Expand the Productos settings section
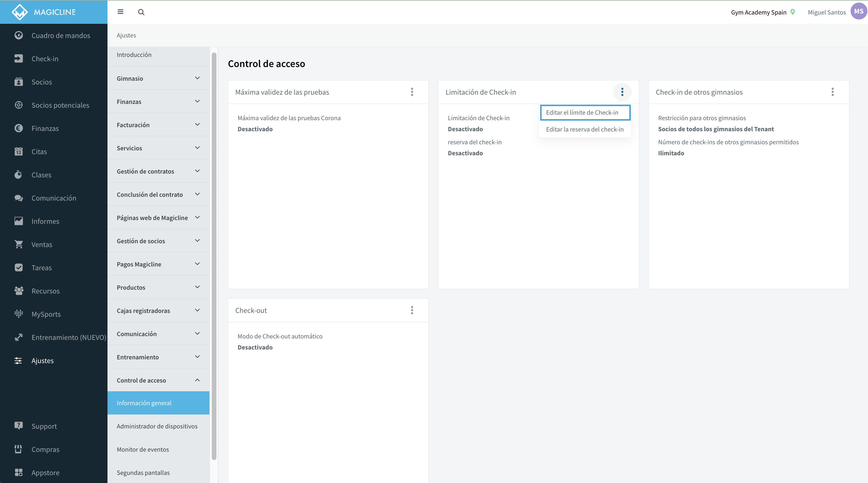Screen dimensions: 868x483 click(158, 287)
